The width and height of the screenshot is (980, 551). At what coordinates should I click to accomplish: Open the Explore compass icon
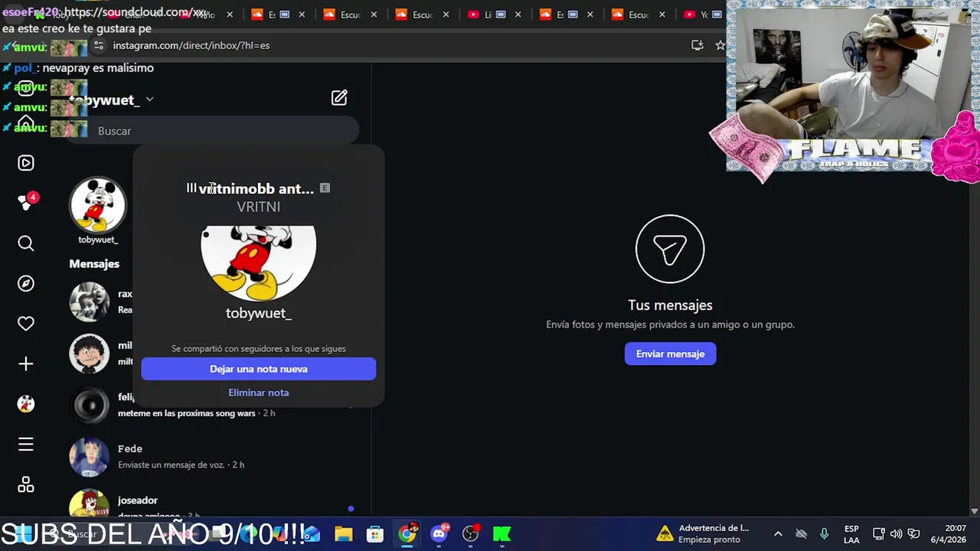[26, 284]
